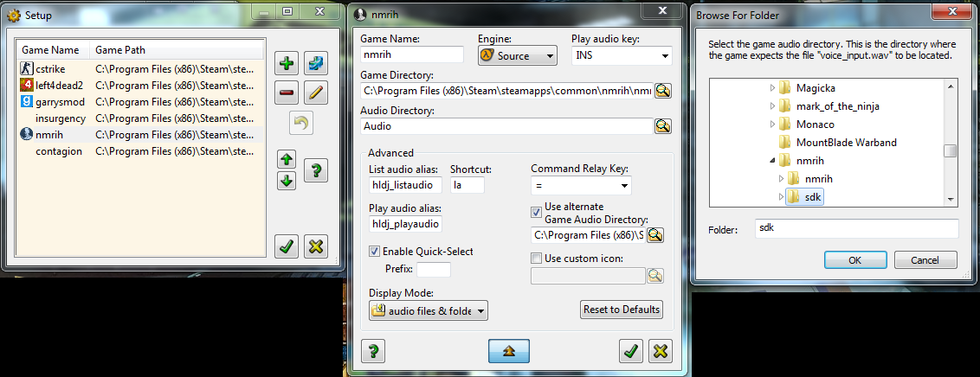This screenshot has height=377, width=980.
Task: Open Play audio key INS dropdown
Action: [x=622, y=55]
